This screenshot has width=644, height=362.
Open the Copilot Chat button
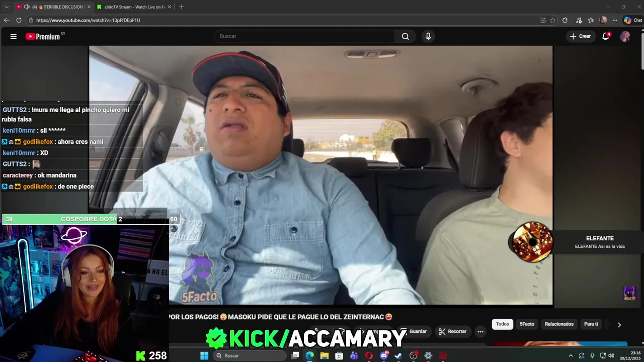pyautogui.click(x=633, y=20)
